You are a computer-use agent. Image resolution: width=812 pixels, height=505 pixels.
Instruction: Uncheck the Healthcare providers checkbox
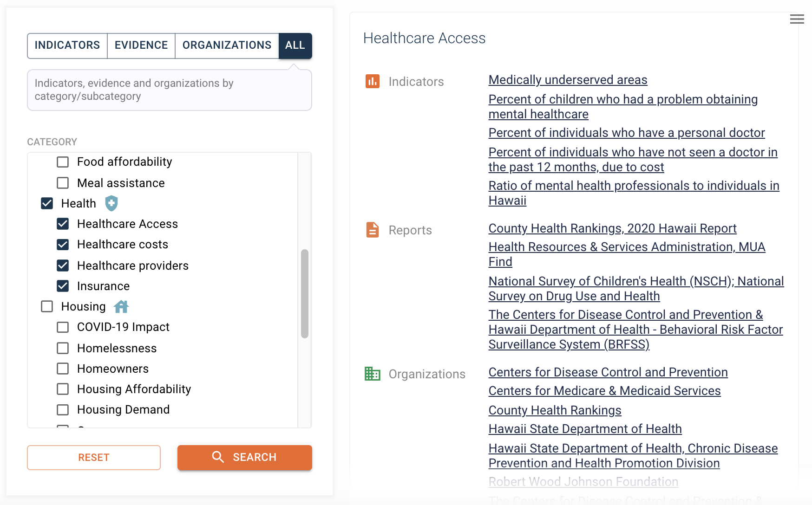tap(63, 265)
